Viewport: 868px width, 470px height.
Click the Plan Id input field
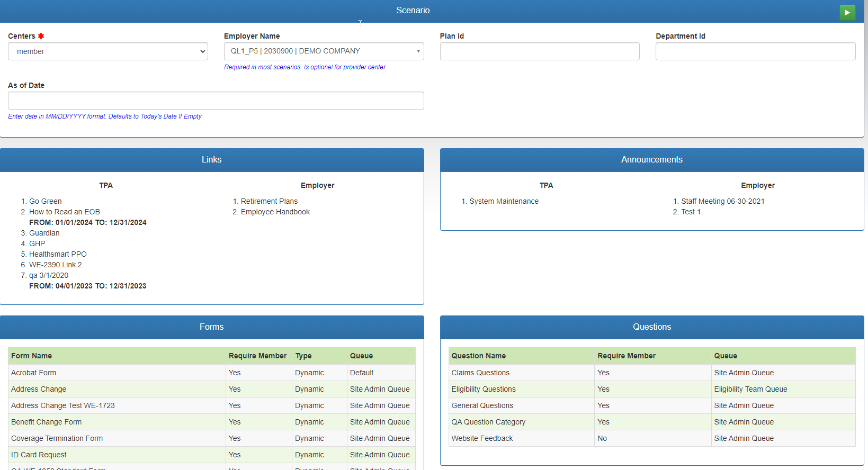click(x=539, y=51)
